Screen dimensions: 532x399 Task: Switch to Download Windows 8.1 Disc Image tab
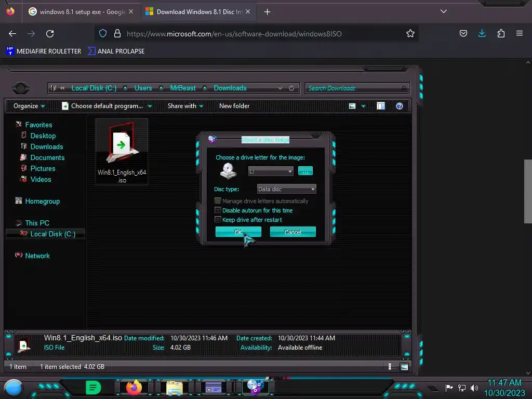(x=199, y=12)
